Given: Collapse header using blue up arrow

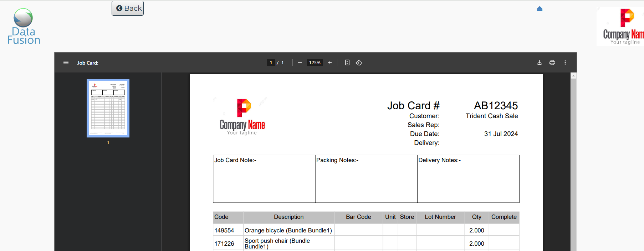Looking at the screenshot, I should [540, 9].
